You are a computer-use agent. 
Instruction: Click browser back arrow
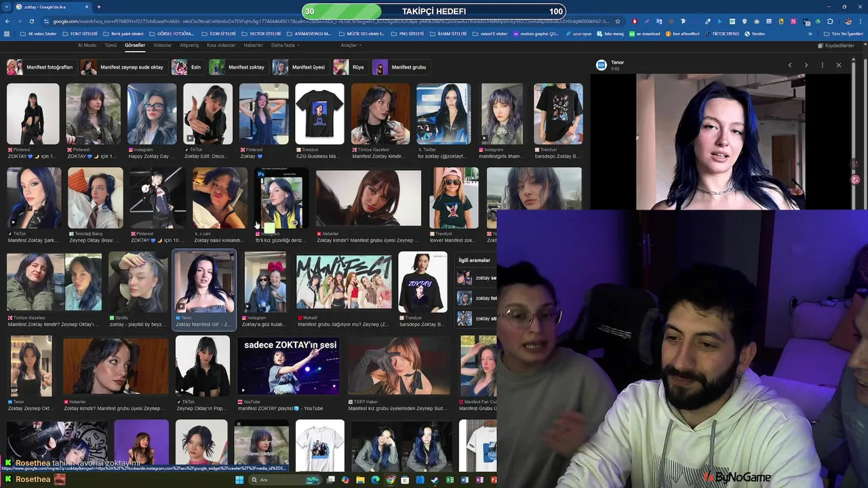point(8,21)
